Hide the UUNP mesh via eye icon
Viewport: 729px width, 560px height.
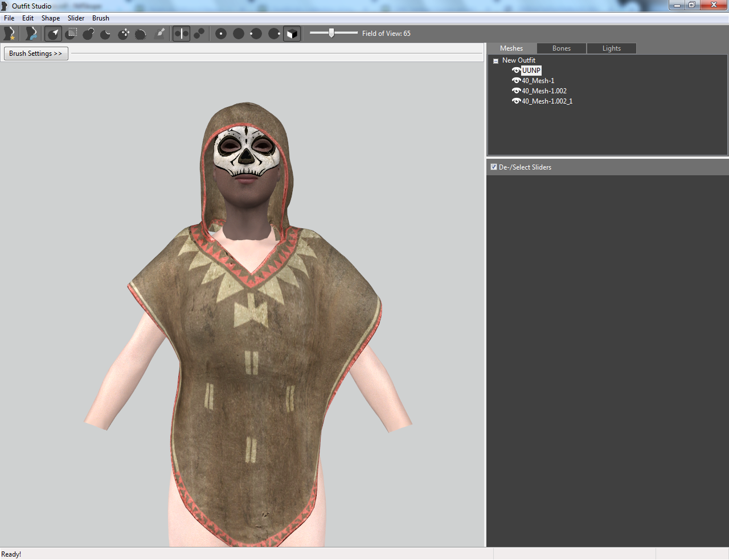tap(516, 71)
